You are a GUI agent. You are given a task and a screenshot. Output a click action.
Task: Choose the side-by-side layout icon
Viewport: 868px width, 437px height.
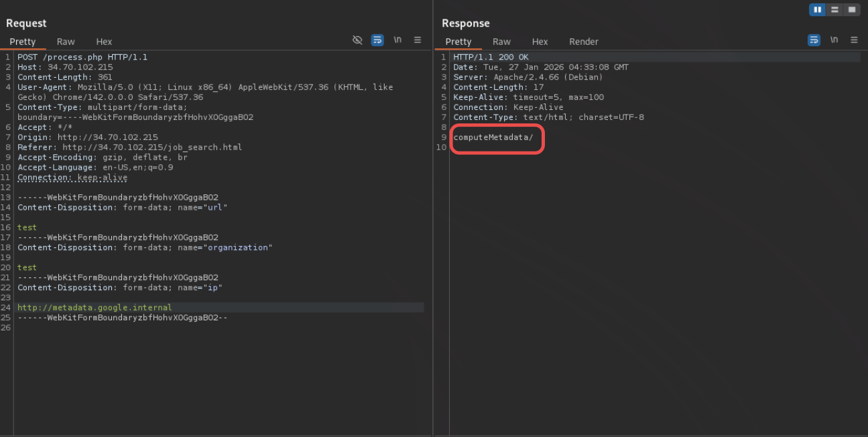(817, 9)
